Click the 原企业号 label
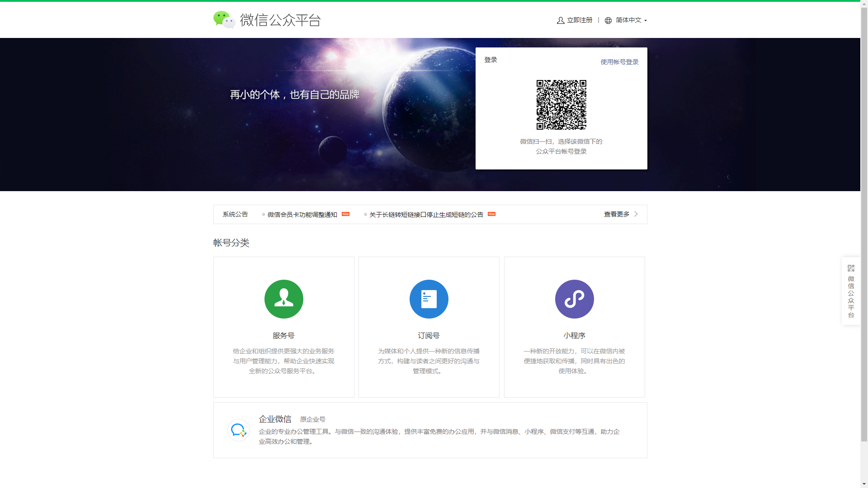The image size is (868, 488). (x=312, y=420)
